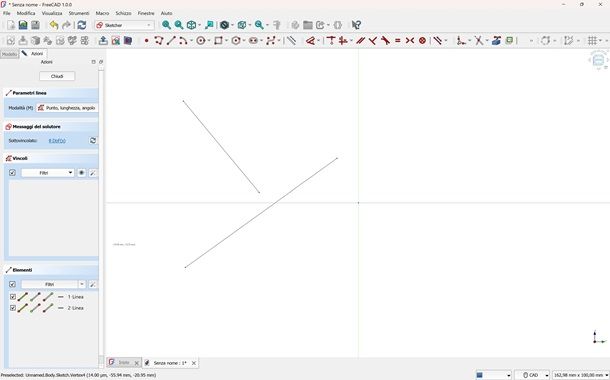The image size is (610, 380).
Task: Open the Visualizza menu
Action: (52, 13)
